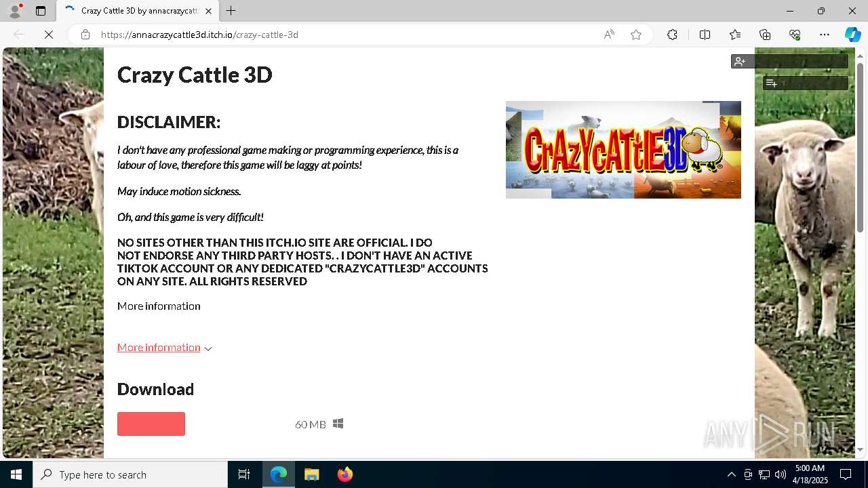Open Task View on the taskbar
Screen dimensions: 868x488
(244, 474)
